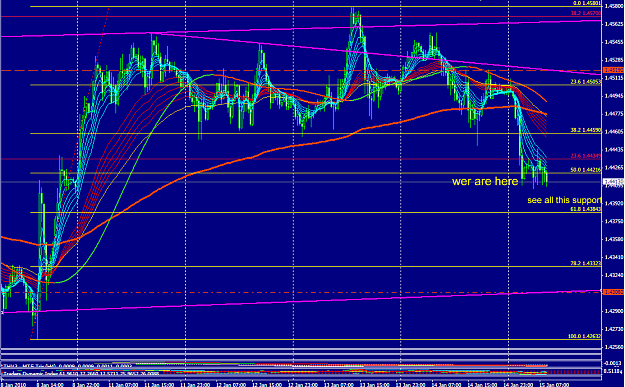Viewport: 625px width, 387px height.
Task: Select the red 38.2 Fibonacci label near top
Action: pyautogui.click(x=586, y=13)
